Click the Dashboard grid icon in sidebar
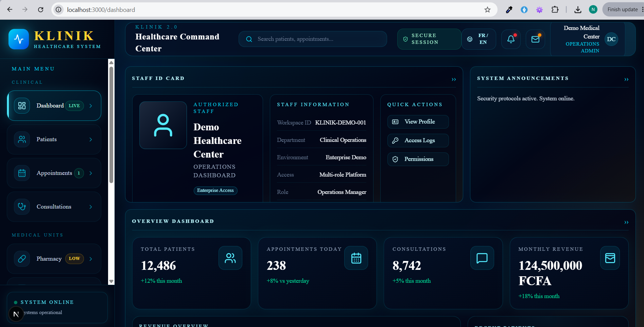This screenshot has width=644, height=327. tap(22, 105)
